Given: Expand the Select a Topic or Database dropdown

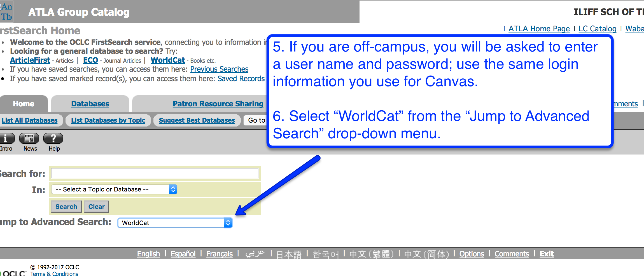Looking at the screenshot, I should (x=114, y=190).
